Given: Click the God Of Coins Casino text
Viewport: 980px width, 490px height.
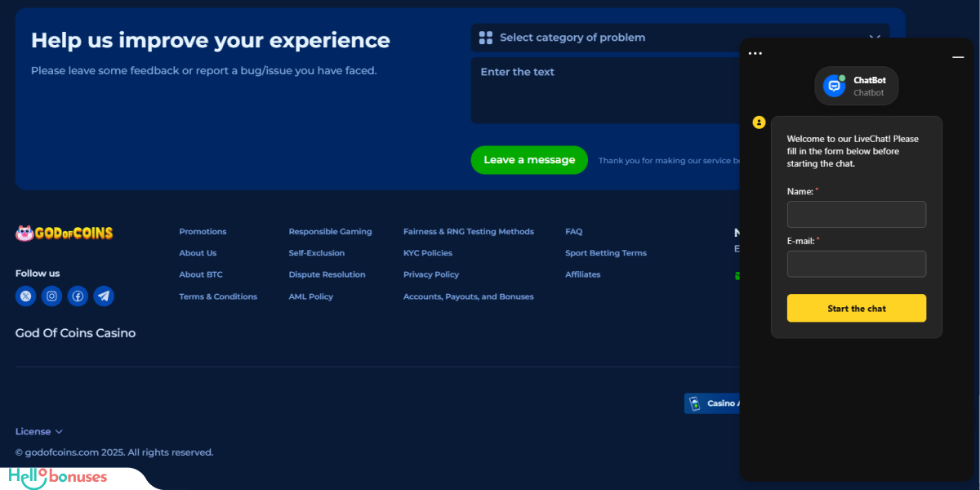Looking at the screenshot, I should pos(75,333).
